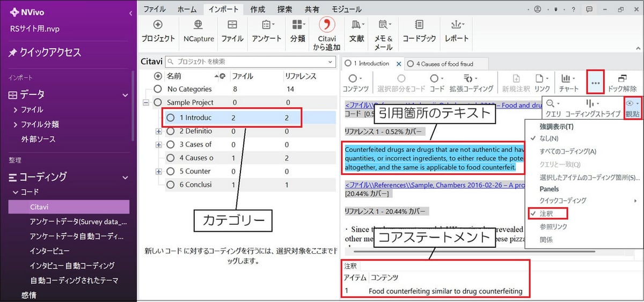644x302 pixels.
Task: Collapse the コード folder in sidebar
Action: click(x=16, y=192)
